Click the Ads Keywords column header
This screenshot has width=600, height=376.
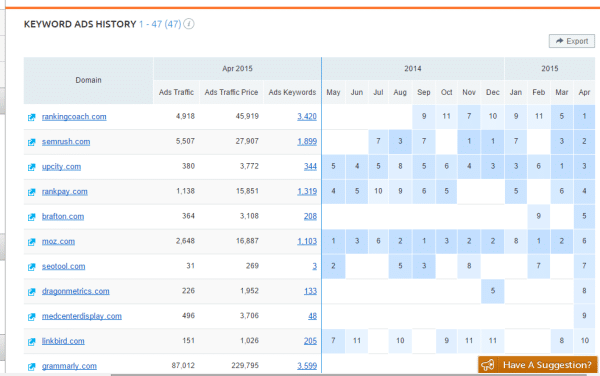[292, 92]
